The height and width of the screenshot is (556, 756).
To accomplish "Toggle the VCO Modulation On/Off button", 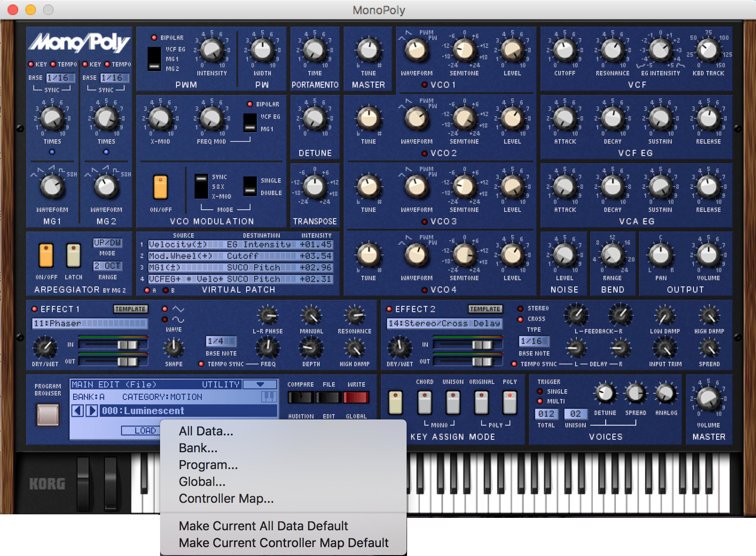I will coord(161,188).
